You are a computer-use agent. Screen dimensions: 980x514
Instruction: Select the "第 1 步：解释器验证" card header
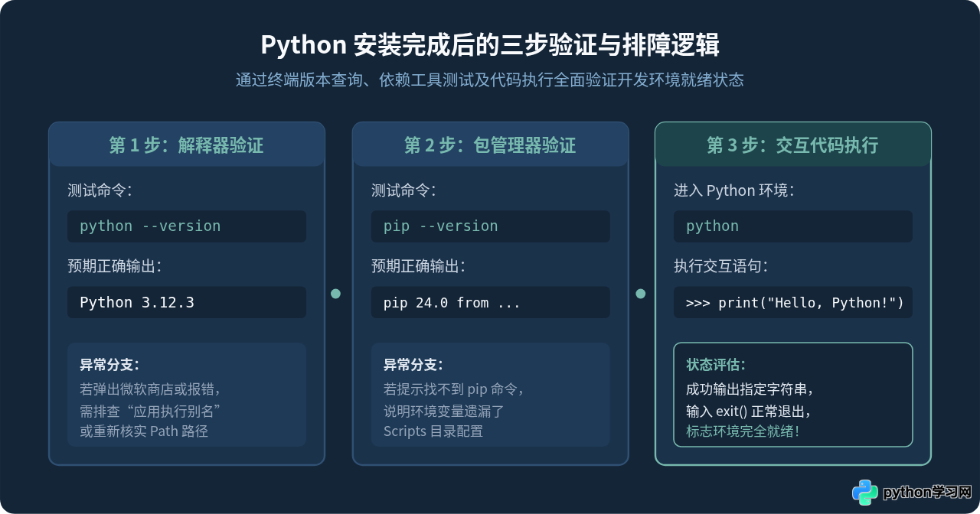(187, 145)
